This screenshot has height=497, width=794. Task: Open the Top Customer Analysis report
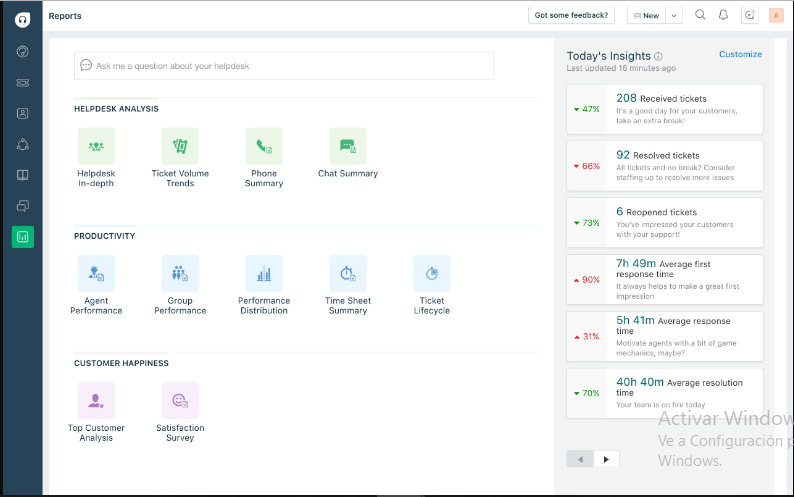[x=96, y=400]
